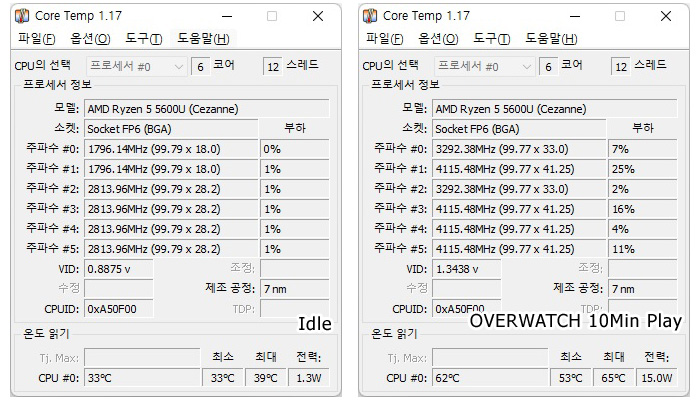Image resolution: width=700 pixels, height=401 pixels.
Task: Minimize the left Core Temp window
Action: pyautogui.click(x=226, y=16)
